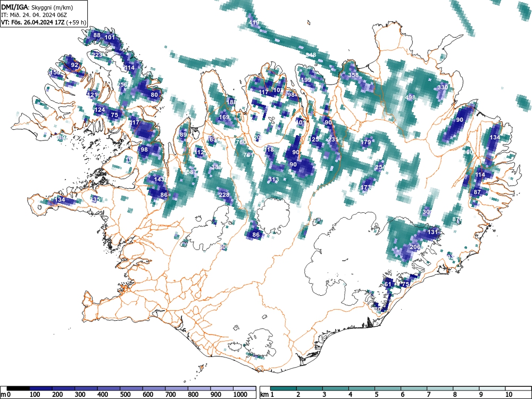This screenshot has width=532, height=399.
Task: Click the '131' visibility value on the map
Action: (x=433, y=232)
